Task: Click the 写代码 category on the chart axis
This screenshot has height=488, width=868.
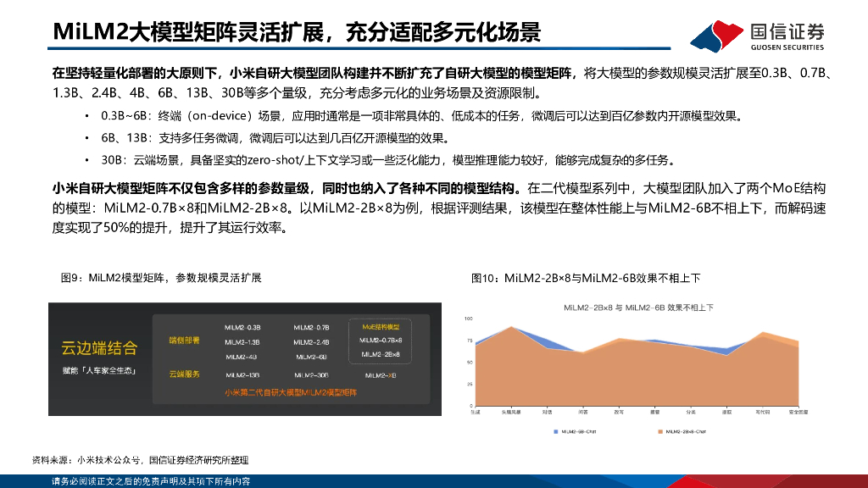Action: pos(761,413)
